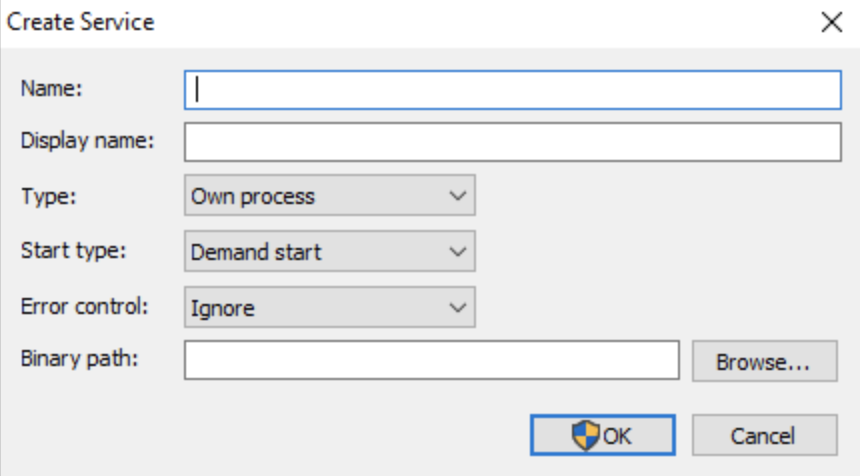Click the chevron arrow on Type combo box
This screenshot has width=860, height=476.
point(458,196)
